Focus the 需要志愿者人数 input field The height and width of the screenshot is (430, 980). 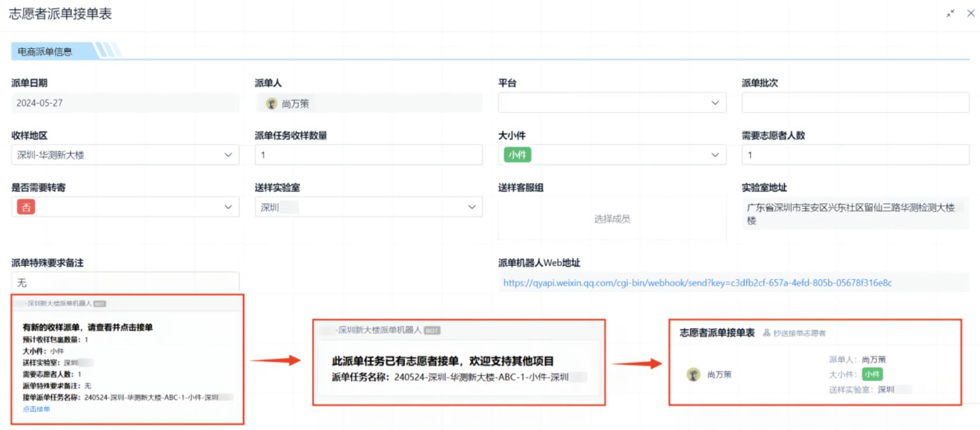click(x=855, y=155)
